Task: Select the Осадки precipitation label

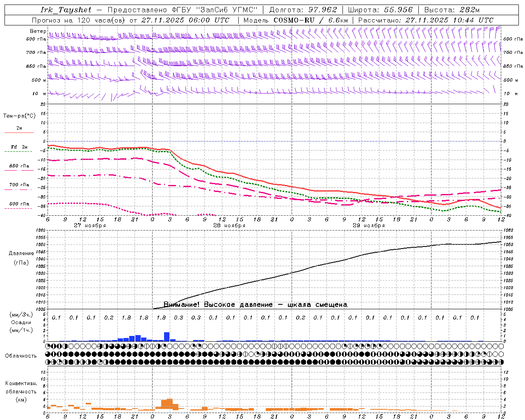Action: (21, 322)
